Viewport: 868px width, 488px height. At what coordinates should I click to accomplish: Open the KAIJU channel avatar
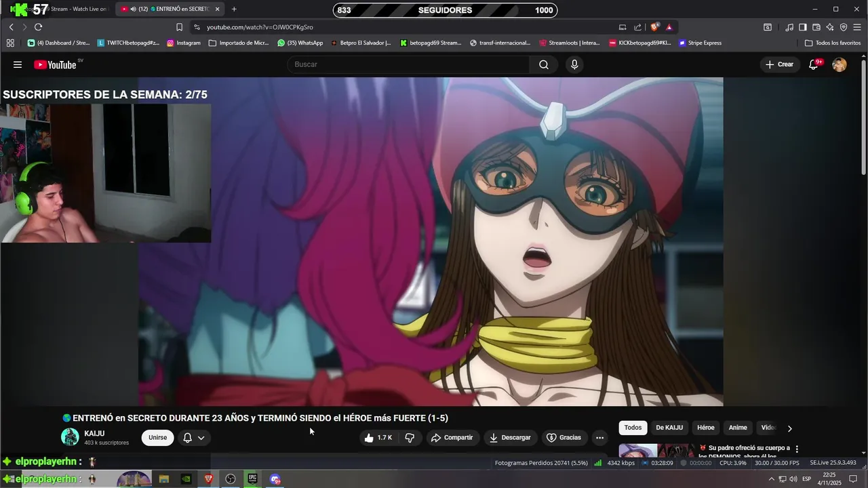click(70, 437)
